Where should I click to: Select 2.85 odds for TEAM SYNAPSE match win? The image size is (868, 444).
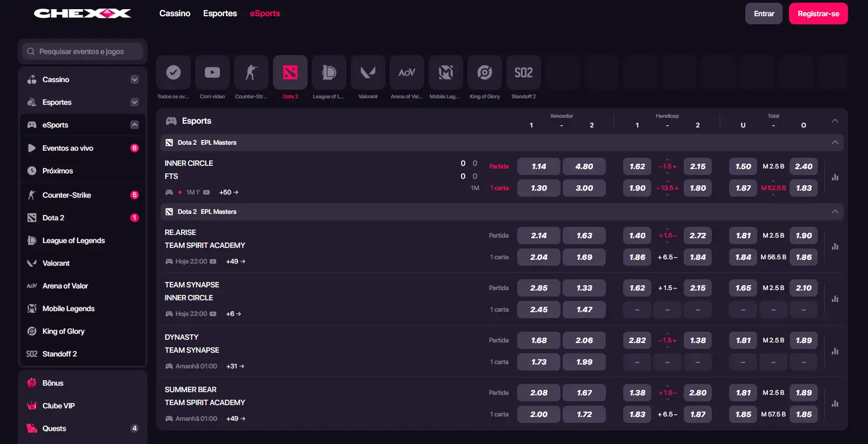pos(539,288)
